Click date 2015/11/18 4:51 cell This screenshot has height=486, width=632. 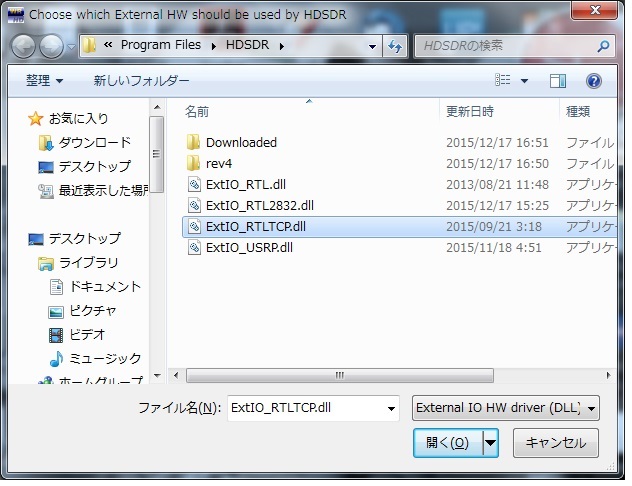tap(493, 247)
